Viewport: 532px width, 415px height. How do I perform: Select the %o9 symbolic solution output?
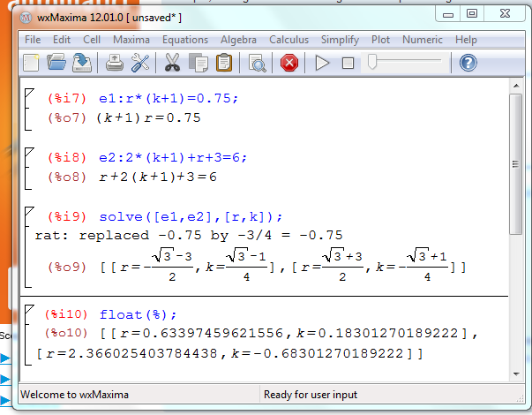pyautogui.click(x=283, y=265)
